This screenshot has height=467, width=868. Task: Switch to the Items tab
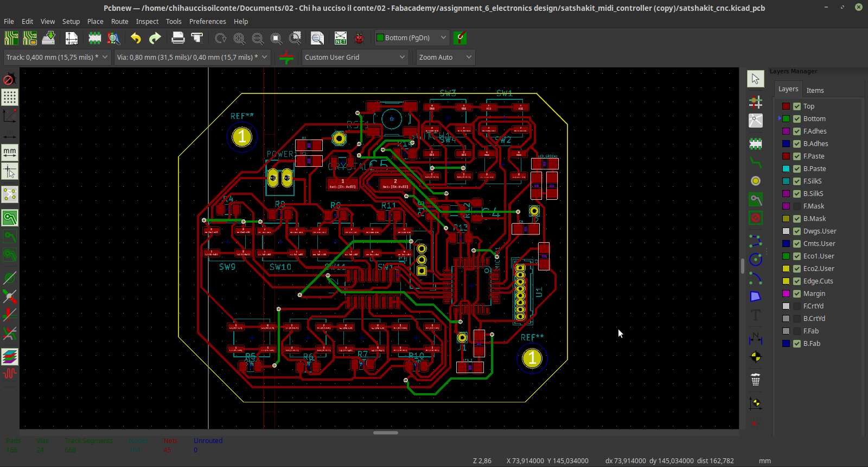(815, 90)
